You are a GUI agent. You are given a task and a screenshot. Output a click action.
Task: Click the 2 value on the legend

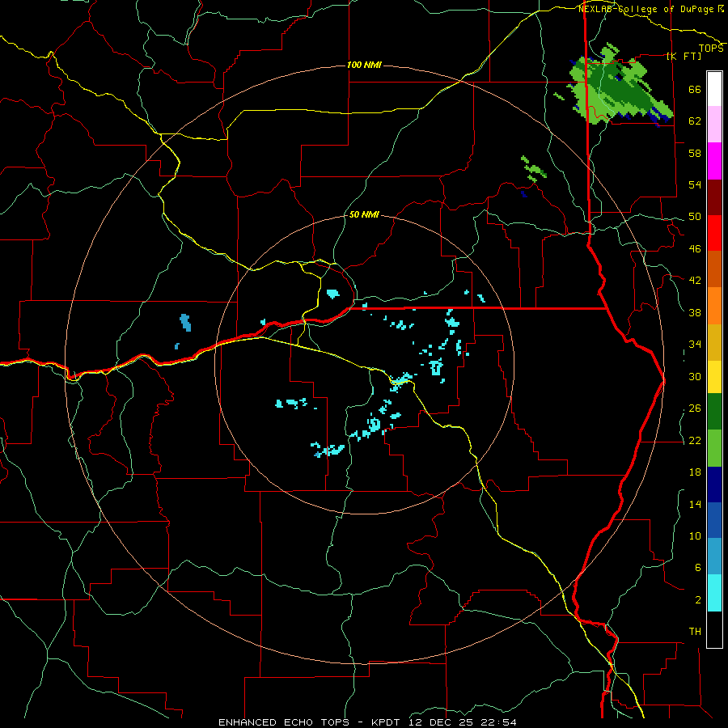coord(698,599)
